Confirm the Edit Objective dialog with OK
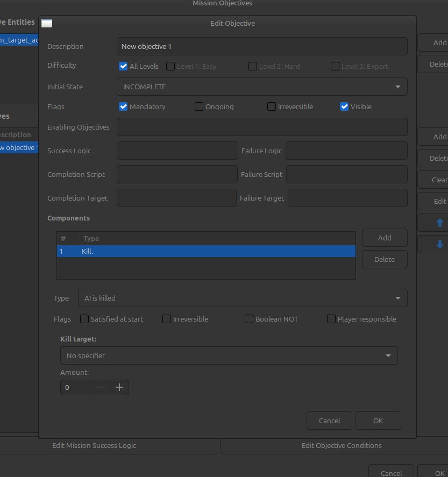The width and height of the screenshot is (448, 477). [x=378, y=421]
